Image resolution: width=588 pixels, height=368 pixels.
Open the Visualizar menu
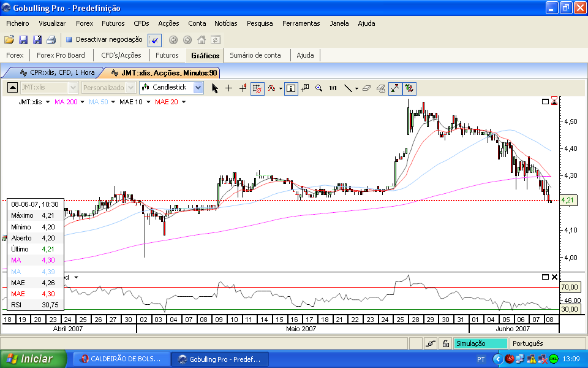pyautogui.click(x=52, y=23)
